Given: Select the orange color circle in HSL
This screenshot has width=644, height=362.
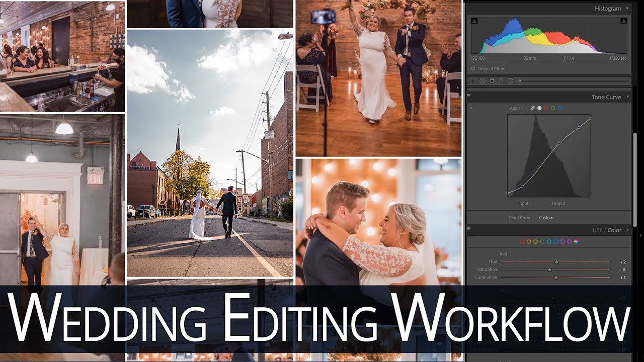Looking at the screenshot, I should tap(529, 242).
